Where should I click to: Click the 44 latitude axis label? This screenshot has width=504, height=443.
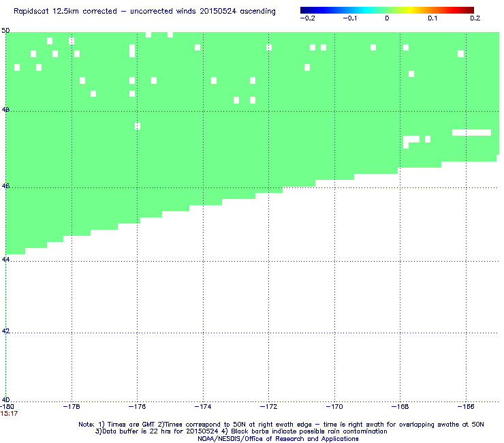click(x=5, y=259)
